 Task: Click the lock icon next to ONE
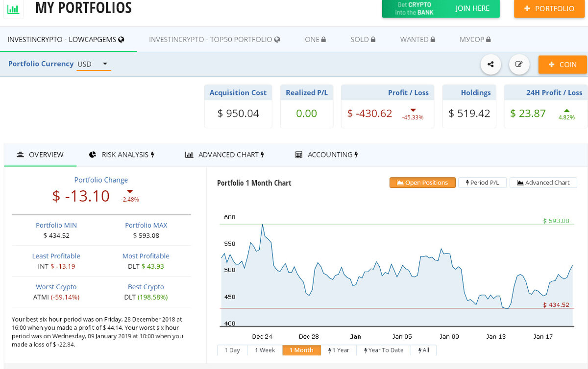point(323,40)
